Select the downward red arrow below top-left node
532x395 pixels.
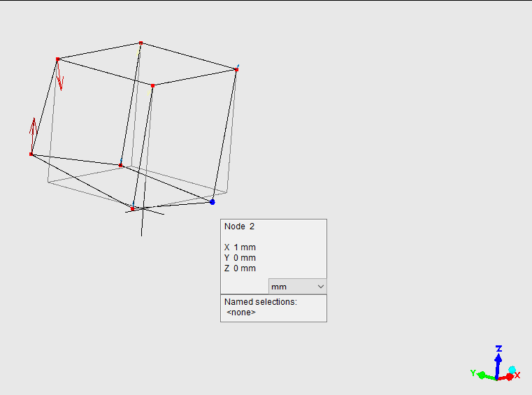60,78
